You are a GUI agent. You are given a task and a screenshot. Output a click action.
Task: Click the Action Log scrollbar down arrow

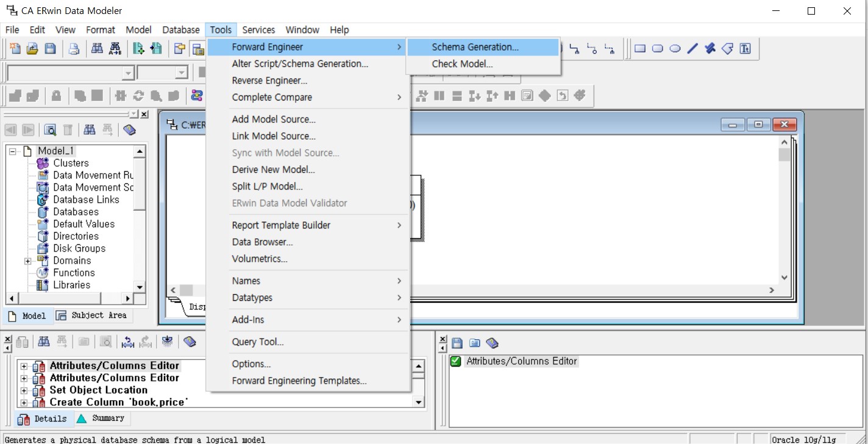pyautogui.click(x=419, y=402)
